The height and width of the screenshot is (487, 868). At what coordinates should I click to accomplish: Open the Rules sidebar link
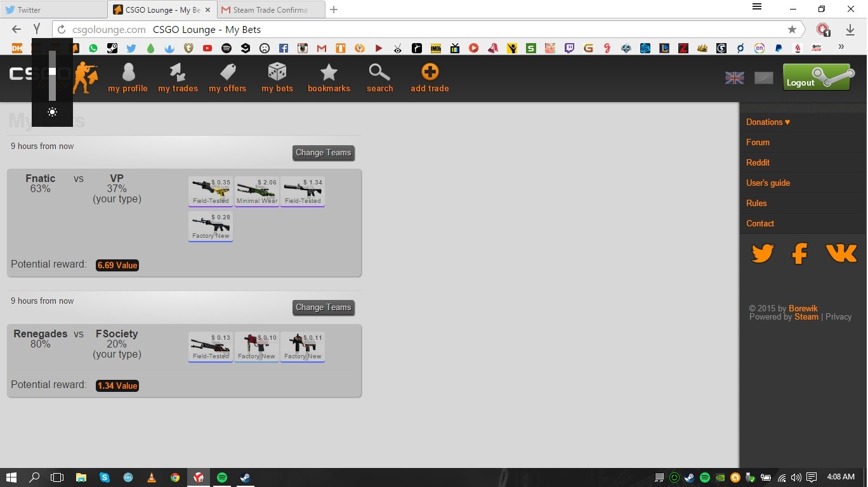pyautogui.click(x=756, y=203)
